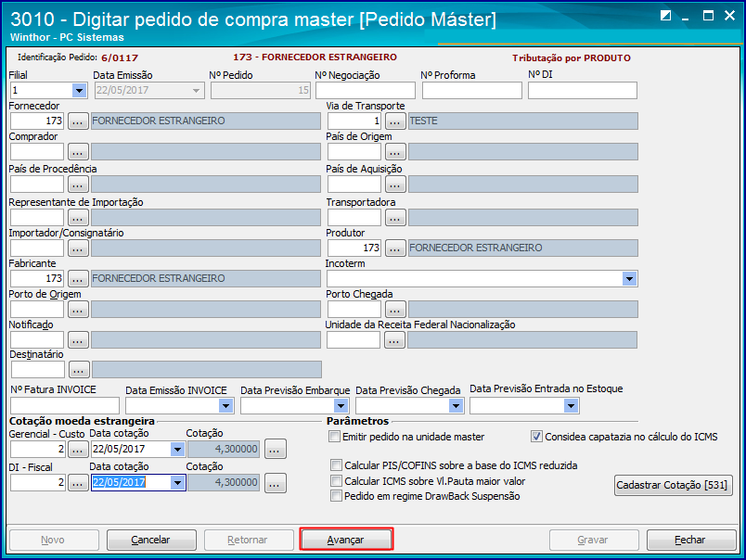Open Data Previsão Embarque date picker
746x560 pixels.
341,406
